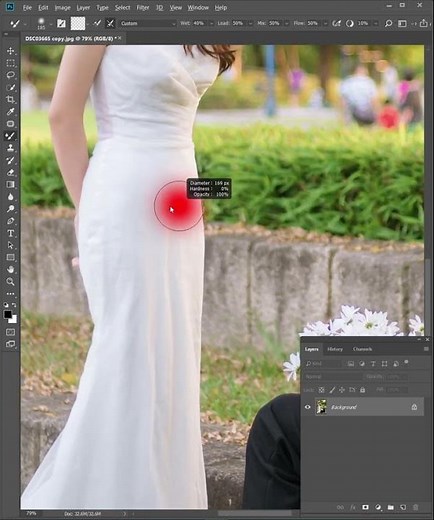Screen dimensions: 434x520
Task: Click the foreground color swatch
Action: pos(7,314)
